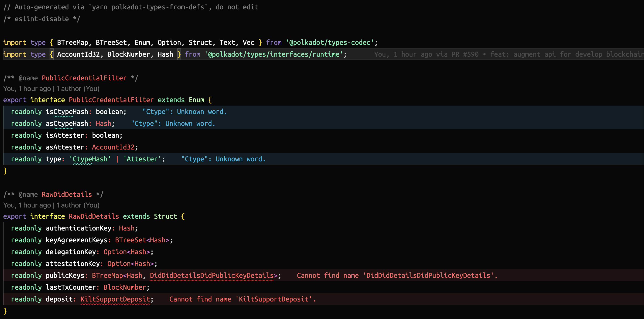The width and height of the screenshot is (644, 319).
Task: Click the BTreeSet<Hash> type of keyAgreementKeys
Action: pyautogui.click(x=142, y=240)
